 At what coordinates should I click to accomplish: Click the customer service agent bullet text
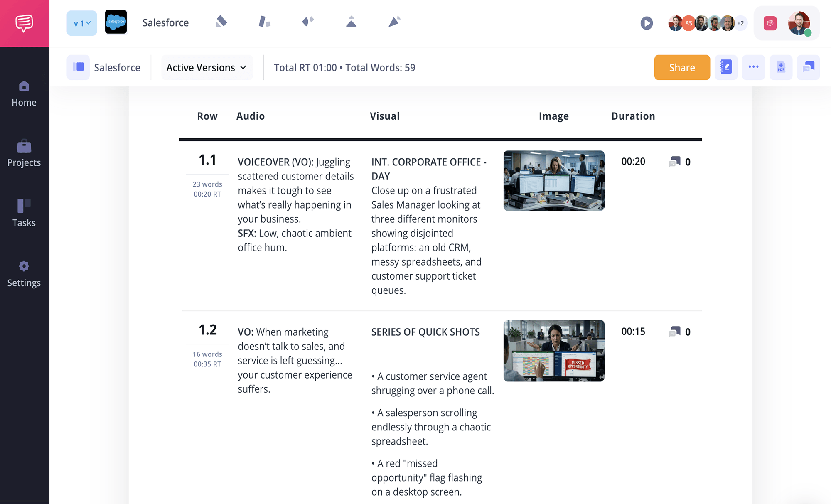point(433,384)
